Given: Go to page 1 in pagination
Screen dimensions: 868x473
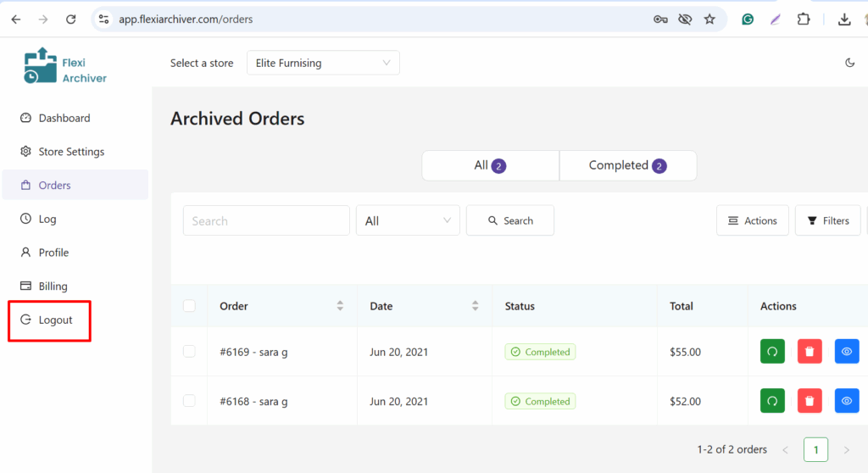Looking at the screenshot, I should (815, 449).
